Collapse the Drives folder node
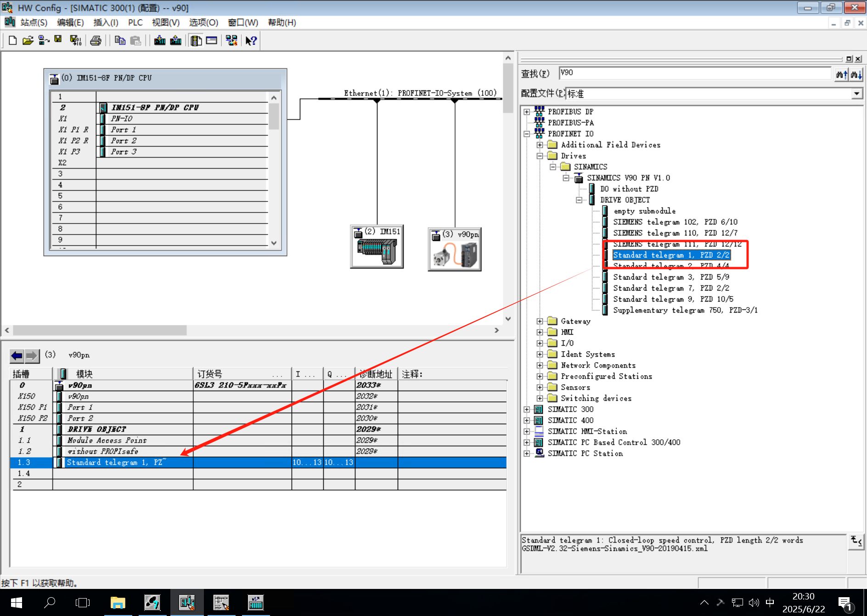This screenshot has height=616, width=867. coord(540,156)
